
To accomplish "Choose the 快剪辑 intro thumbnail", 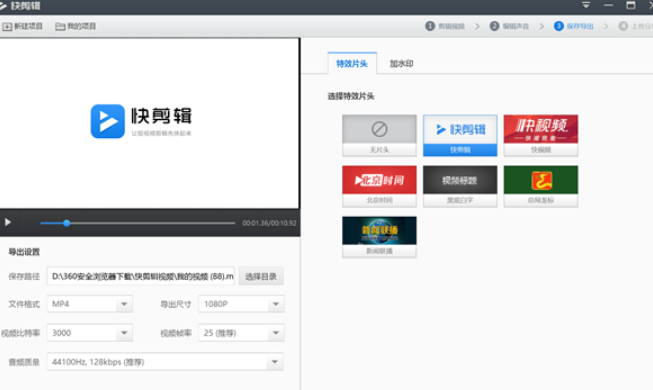I will (460, 135).
